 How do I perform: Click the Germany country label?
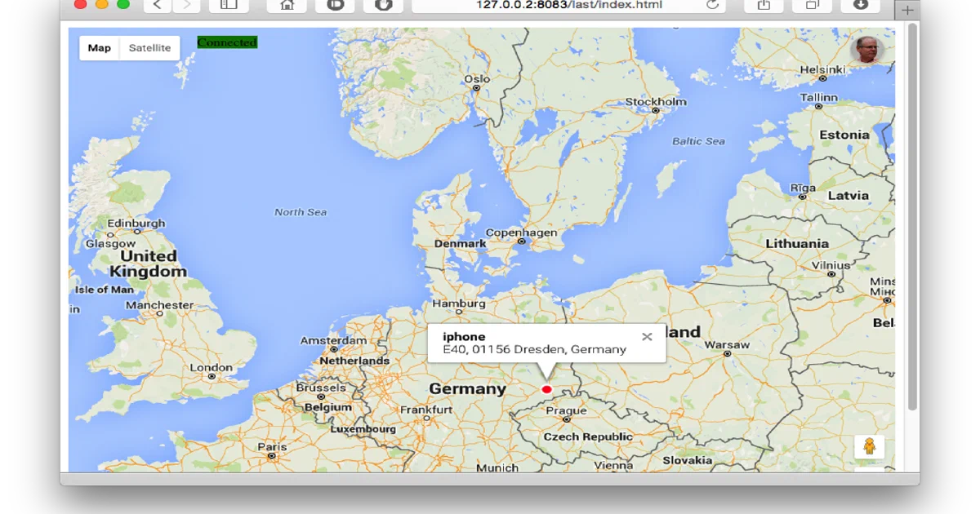467,389
